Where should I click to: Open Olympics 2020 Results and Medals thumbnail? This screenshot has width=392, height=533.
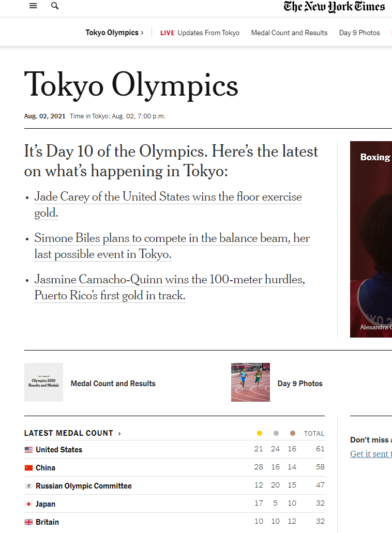(x=43, y=382)
